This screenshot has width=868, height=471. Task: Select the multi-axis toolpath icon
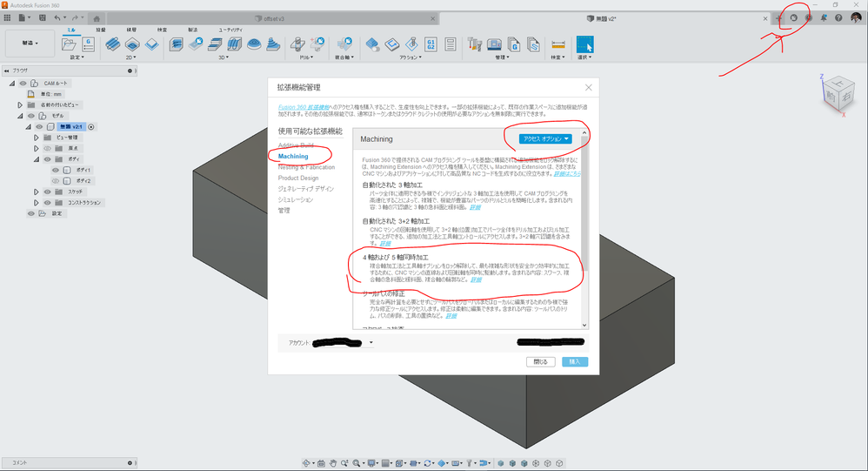pos(345,44)
